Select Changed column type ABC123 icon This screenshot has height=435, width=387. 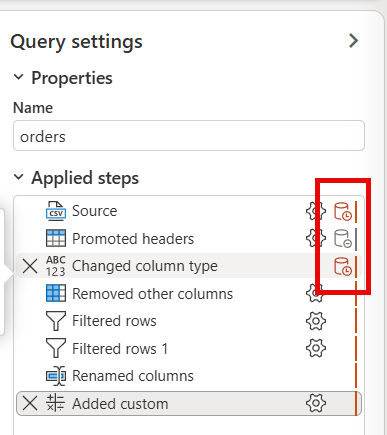(x=56, y=266)
